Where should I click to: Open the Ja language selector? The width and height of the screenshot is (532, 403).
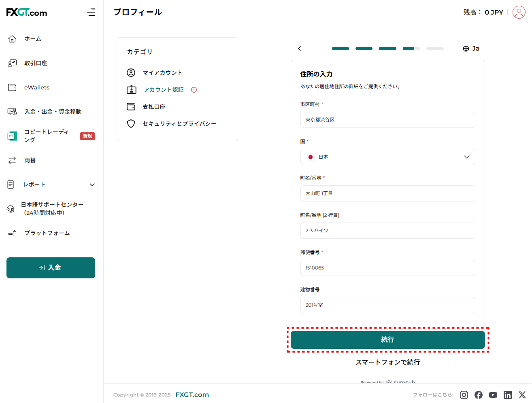471,49
